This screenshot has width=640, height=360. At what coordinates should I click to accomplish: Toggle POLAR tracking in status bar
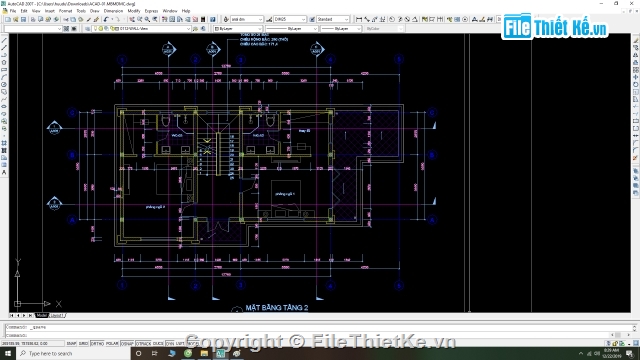[112, 344]
